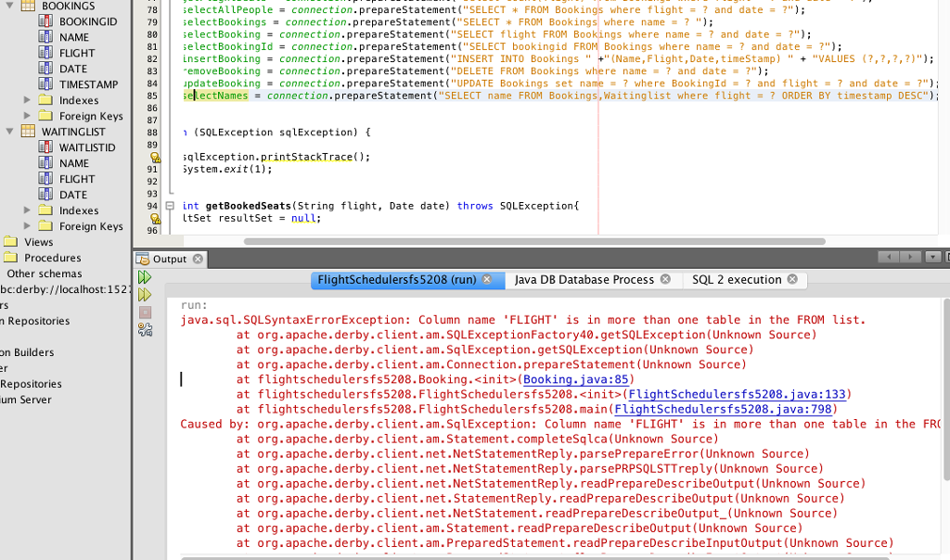Expand Indexes under BOOKINGS table
Screen dimensions: 950x560
coord(27,100)
